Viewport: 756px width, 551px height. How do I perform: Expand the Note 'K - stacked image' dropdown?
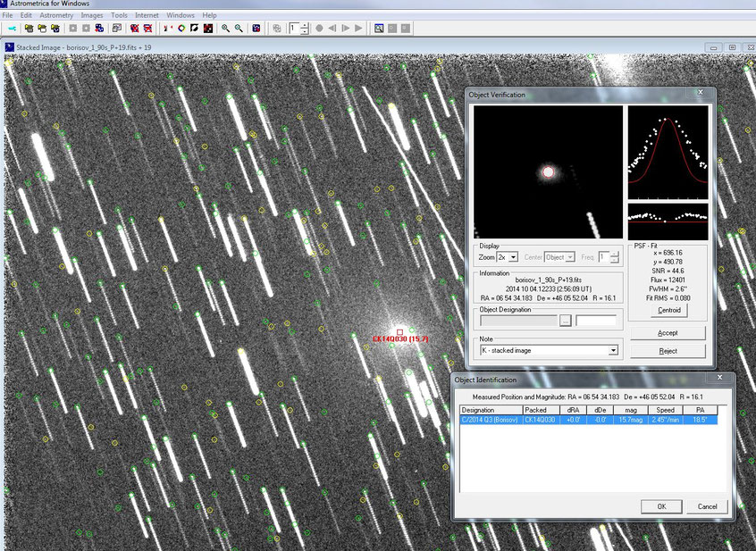pos(613,350)
